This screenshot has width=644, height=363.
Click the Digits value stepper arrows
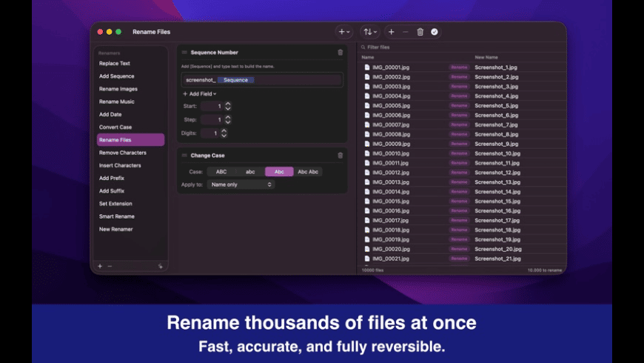tap(224, 133)
